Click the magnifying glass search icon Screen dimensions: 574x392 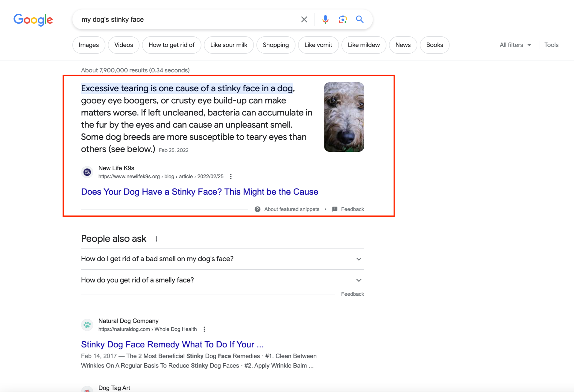click(360, 19)
